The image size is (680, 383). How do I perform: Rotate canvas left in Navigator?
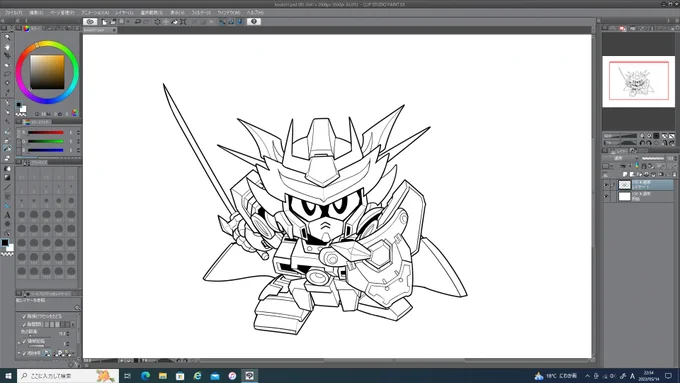coord(643,142)
